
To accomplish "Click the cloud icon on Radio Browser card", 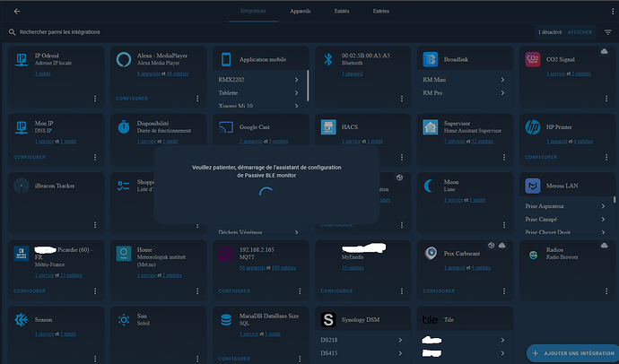I will tap(604, 246).
